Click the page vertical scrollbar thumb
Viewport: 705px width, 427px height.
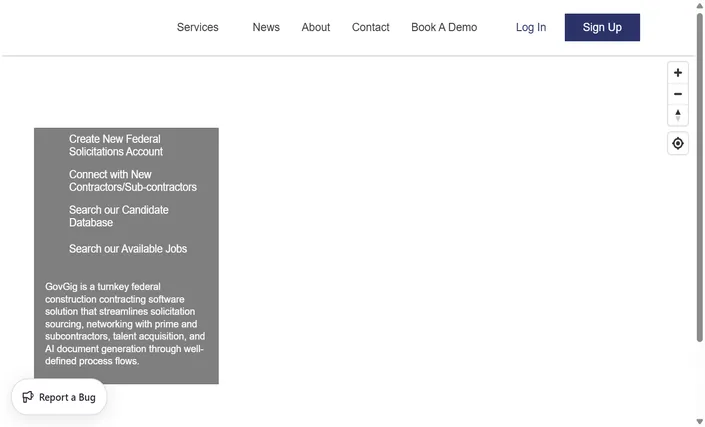[x=700, y=178]
